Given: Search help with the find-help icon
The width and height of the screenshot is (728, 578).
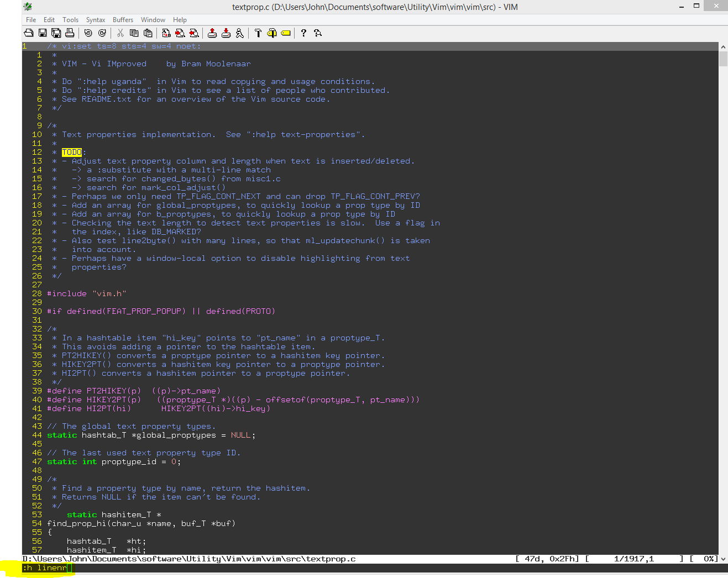Looking at the screenshot, I should (317, 33).
